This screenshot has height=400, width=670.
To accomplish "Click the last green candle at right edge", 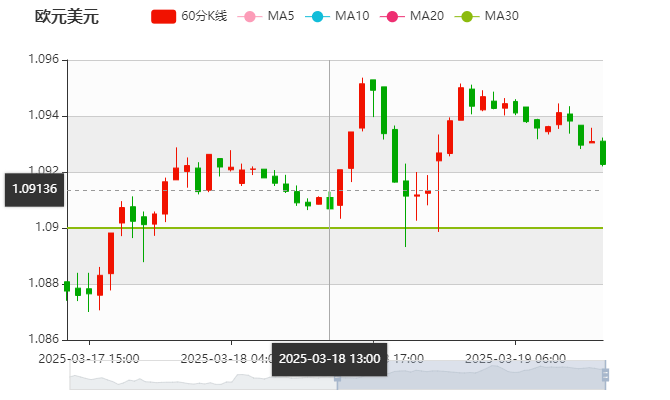I will 603,152.
